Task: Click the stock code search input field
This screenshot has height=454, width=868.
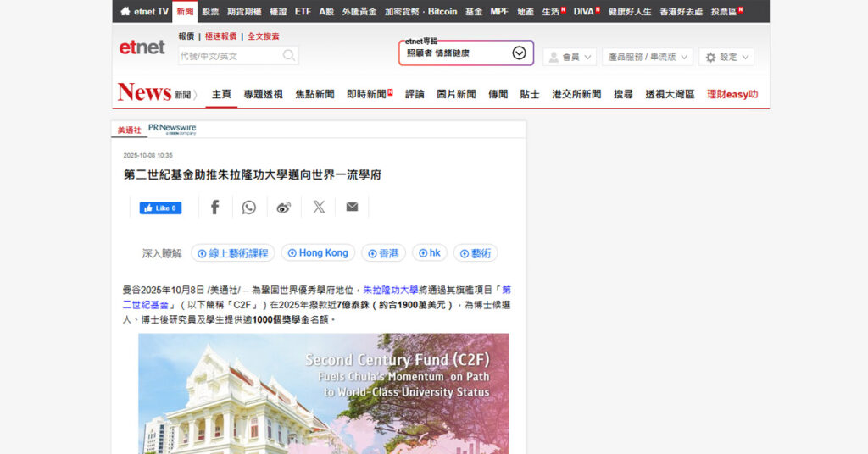Action: tap(229, 56)
